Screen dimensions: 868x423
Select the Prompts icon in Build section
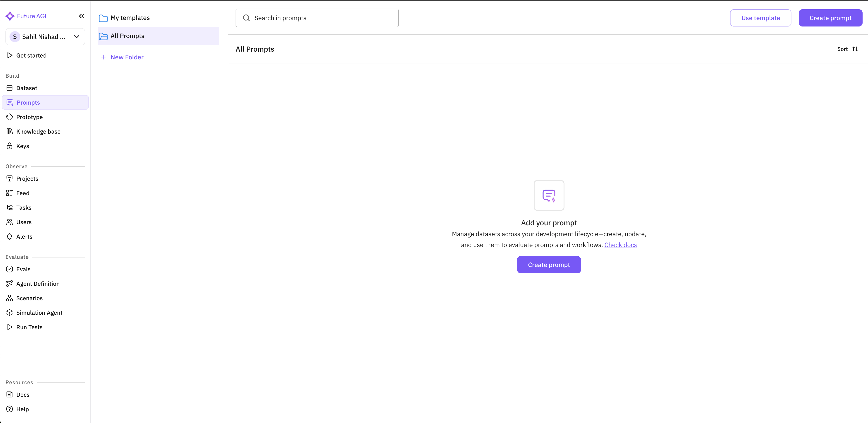coord(10,102)
